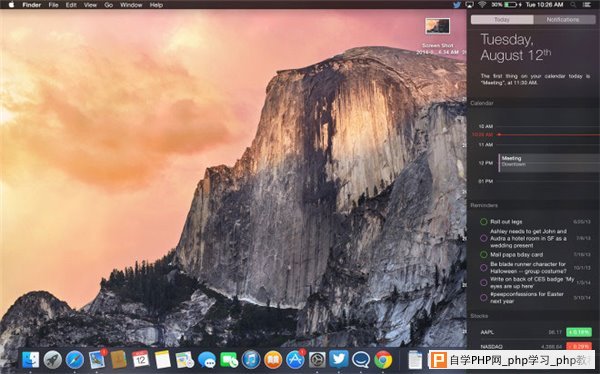Open Contacts brown book icon in Dock
The image size is (600, 374).
tap(119, 360)
